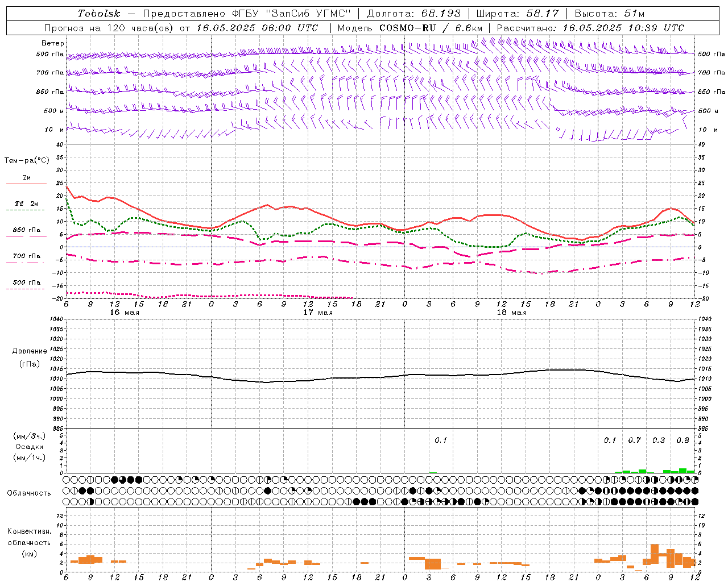Click the "Td 2м" dew point legend entry
Image resolution: width=728 pixels, height=582 pixels.
(26, 203)
